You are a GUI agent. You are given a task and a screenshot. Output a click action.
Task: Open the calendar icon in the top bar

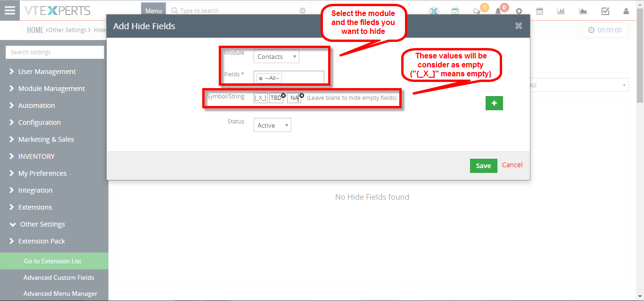[x=539, y=10]
